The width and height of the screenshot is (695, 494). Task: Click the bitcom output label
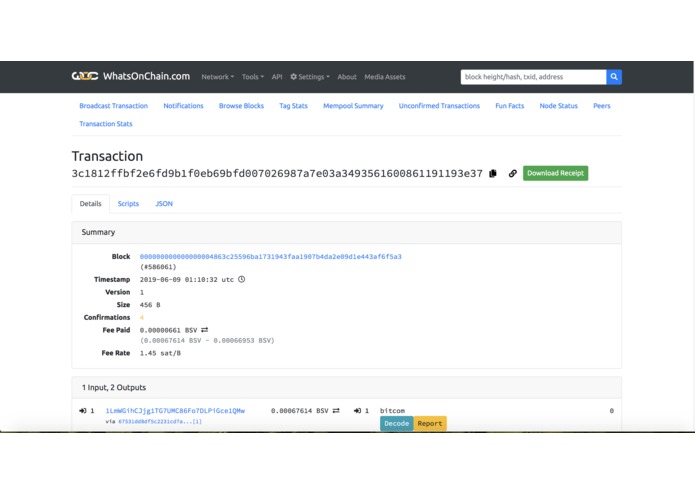[392, 411]
